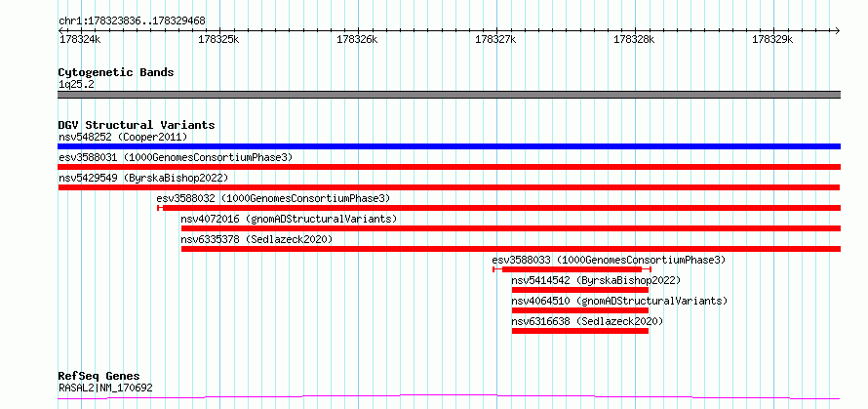The image size is (868, 409).
Task: Select the red esv3588031 variant bar
Action: click(449, 167)
